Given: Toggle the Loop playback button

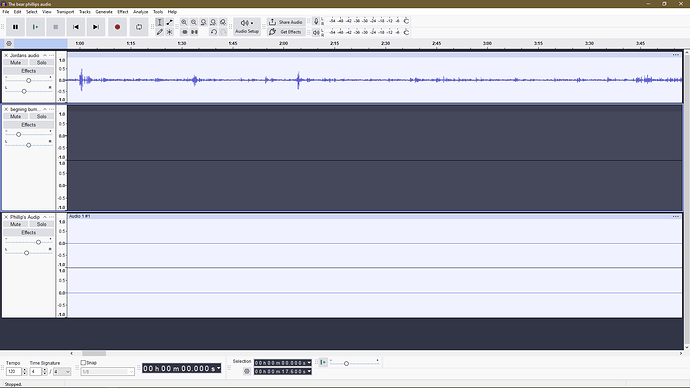Looking at the screenshot, I should coord(139,27).
